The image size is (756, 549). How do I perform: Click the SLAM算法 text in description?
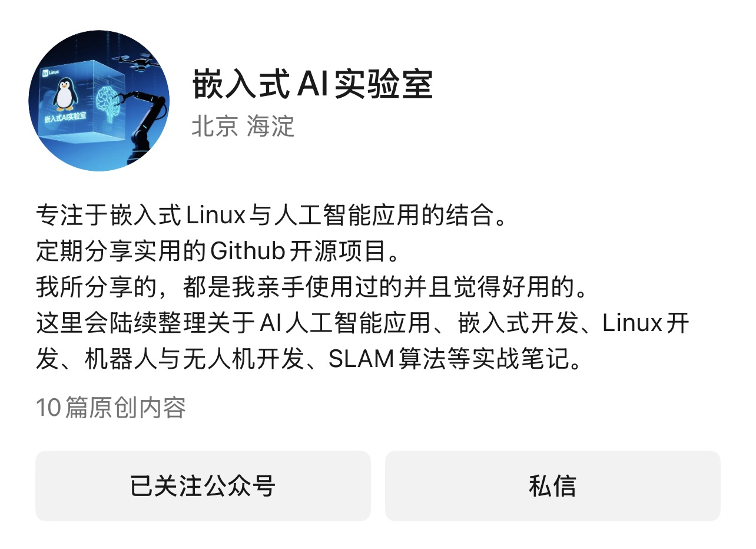(x=384, y=359)
